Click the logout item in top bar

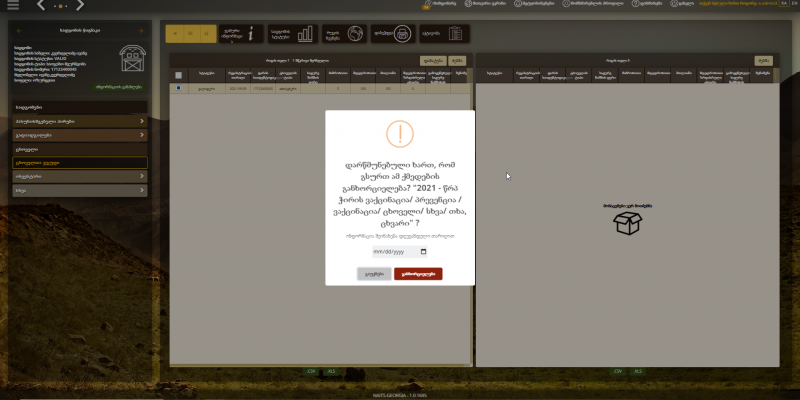tap(682, 3)
